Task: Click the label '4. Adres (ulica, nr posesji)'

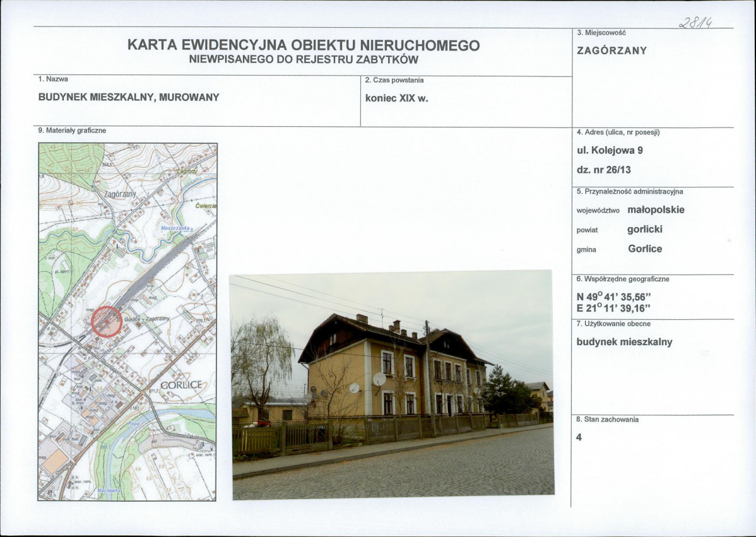Action: tap(618, 132)
